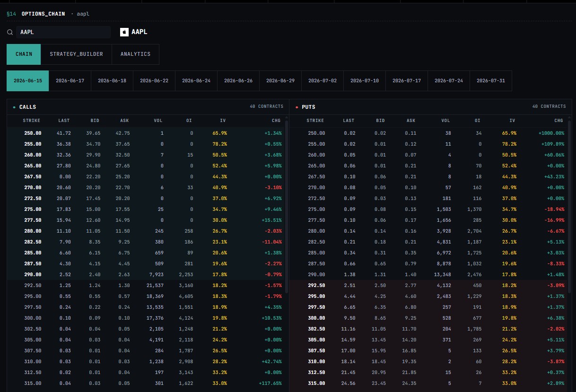Click the OI column header in PUTS

coord(477,121)
